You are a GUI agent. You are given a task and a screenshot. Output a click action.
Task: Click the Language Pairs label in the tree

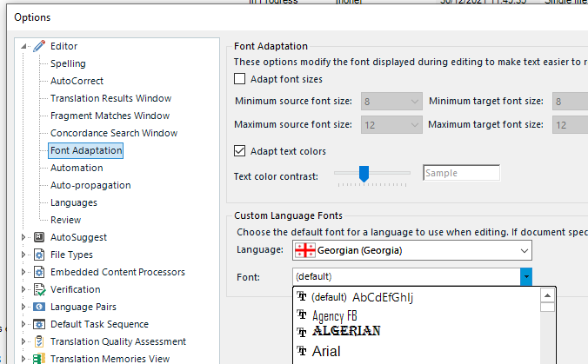(x=84, y=307)
